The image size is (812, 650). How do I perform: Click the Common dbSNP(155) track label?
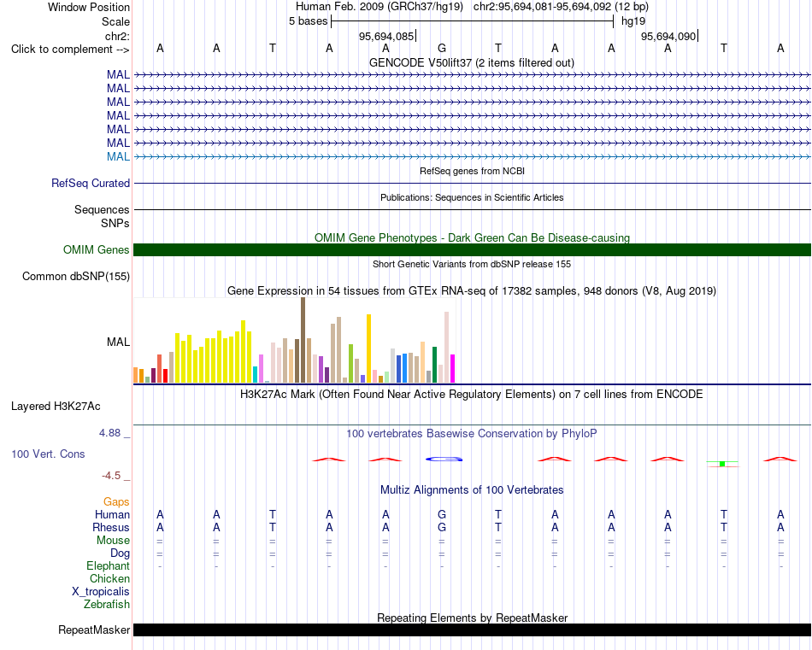tap(76, 277)
